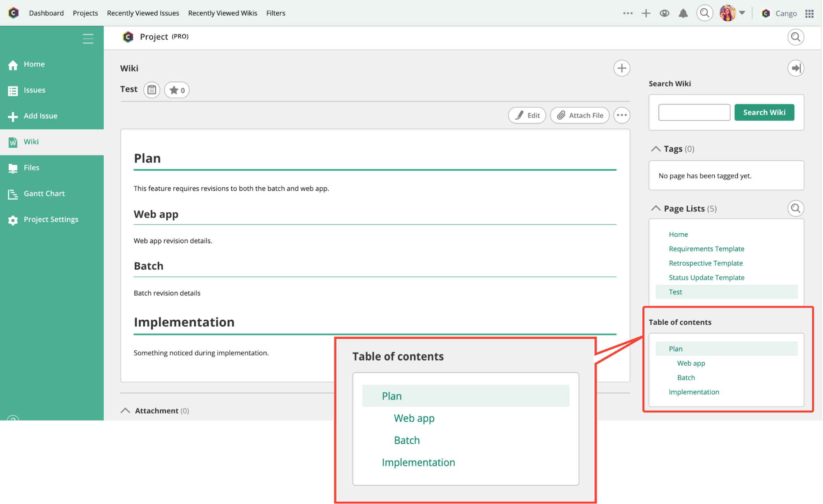
Task: Collapse the Page Lists section
Action: [655, 209]
